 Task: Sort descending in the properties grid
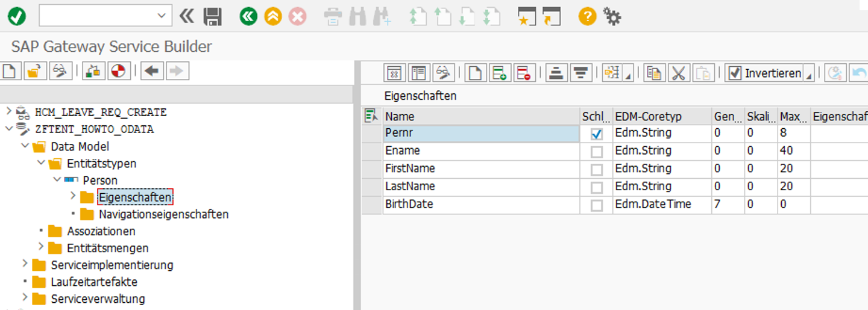coord(580,73)
